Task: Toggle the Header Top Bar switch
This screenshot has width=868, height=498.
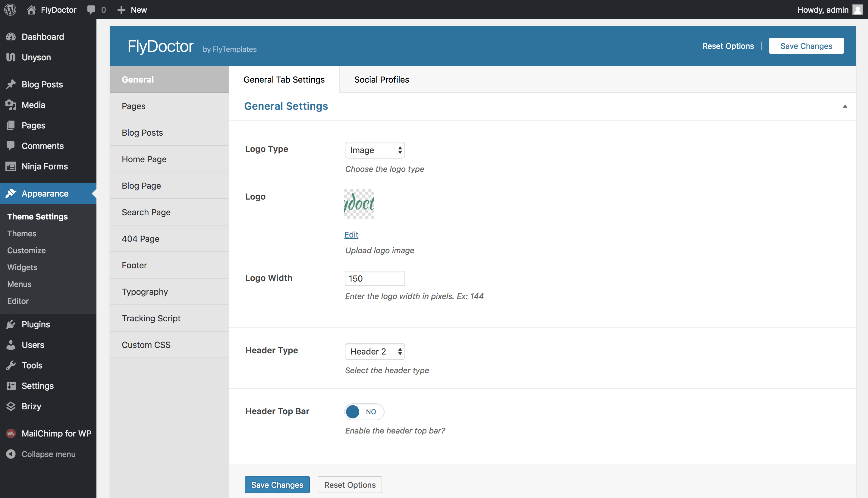Action: [364, 411]
